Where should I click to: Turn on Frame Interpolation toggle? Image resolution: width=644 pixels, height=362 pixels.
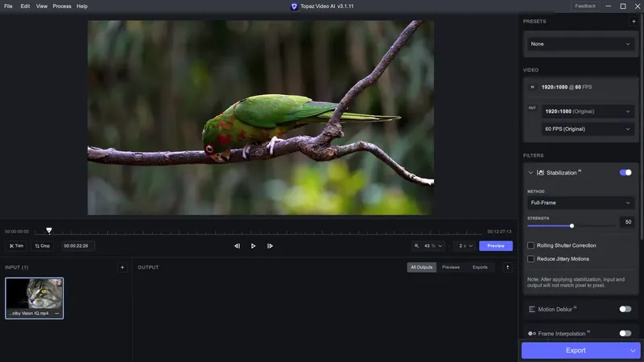(x=625, y=333)
